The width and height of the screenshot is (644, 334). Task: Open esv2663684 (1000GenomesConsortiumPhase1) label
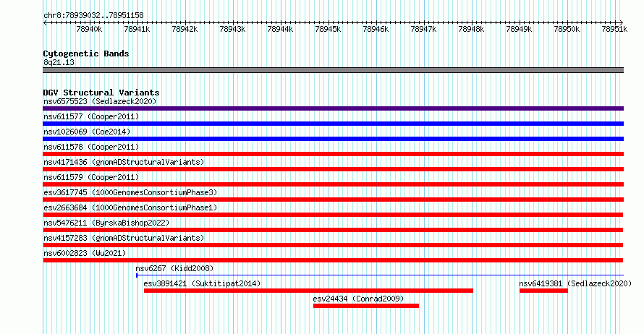130,207
